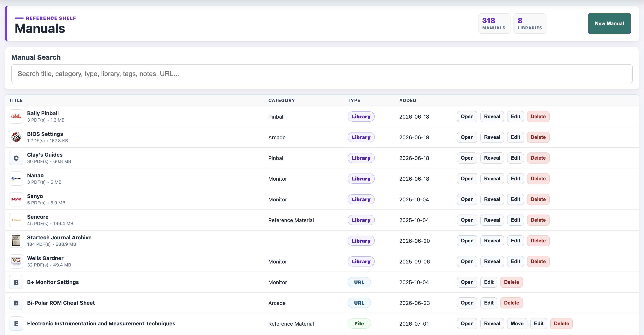Delete the Sencore entry

pos(538,220)
